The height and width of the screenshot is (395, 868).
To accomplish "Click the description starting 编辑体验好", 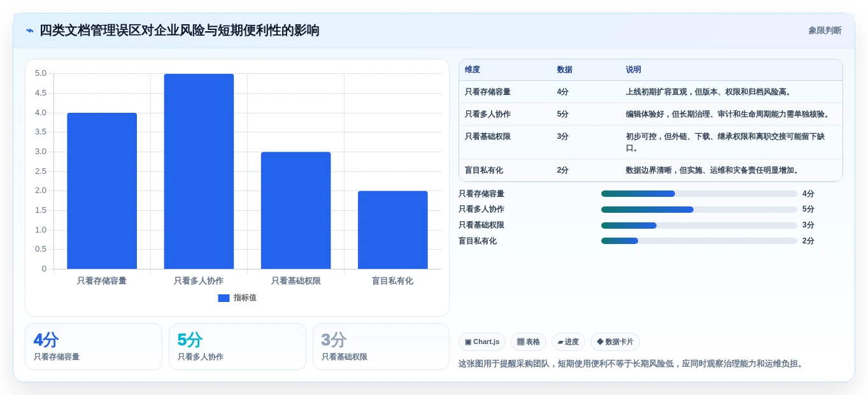I will pos(729,114).
